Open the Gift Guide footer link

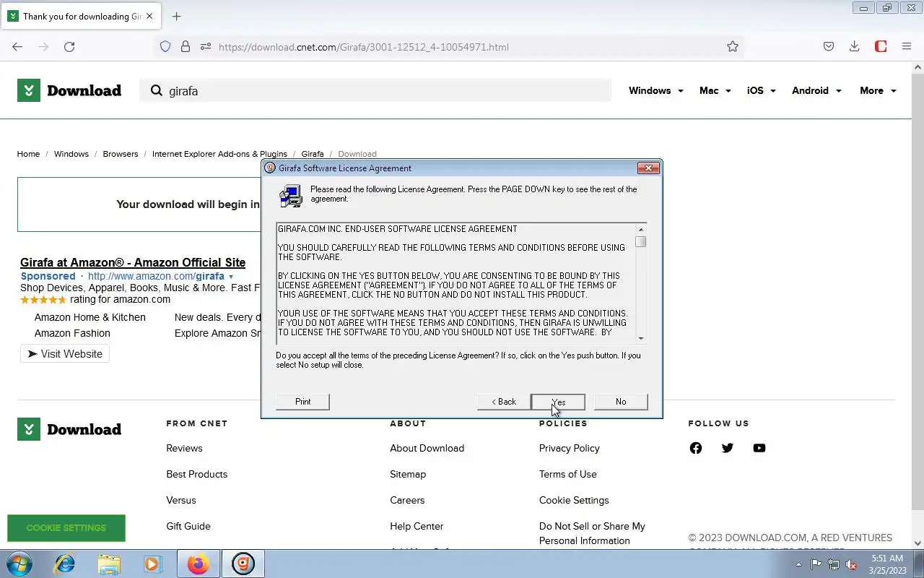pyautogui.click(x=188, y=526)
